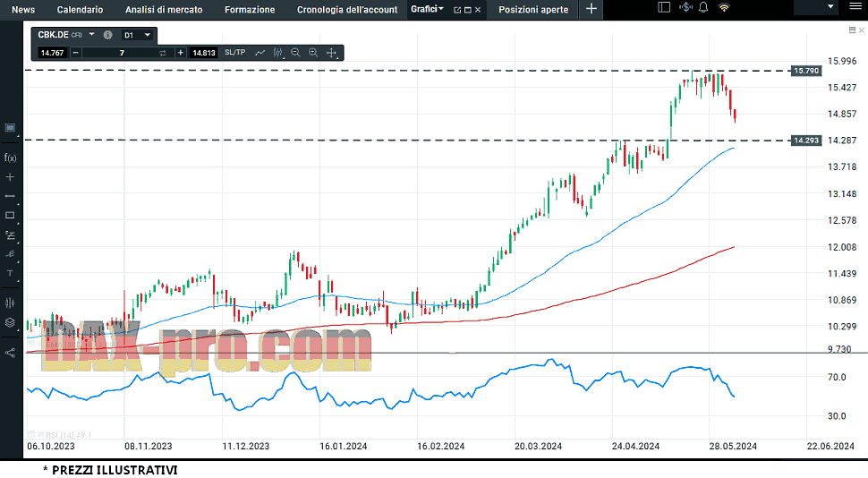Click the 16.02.2024 date on time axis
The width and height of the screenshot is (868, 478).
pyautogui.click(x=440, y=447)
